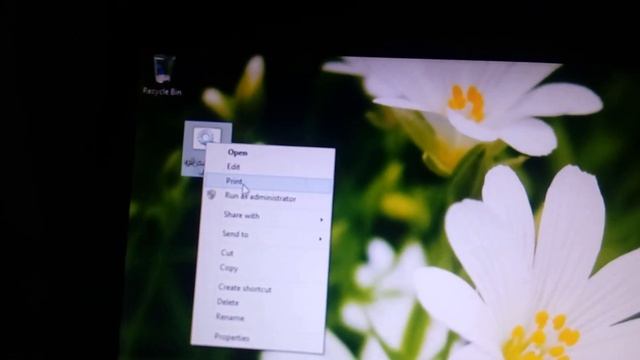
Task: Click the shield icon beside Run as administrator
Action: pos(211,195)
